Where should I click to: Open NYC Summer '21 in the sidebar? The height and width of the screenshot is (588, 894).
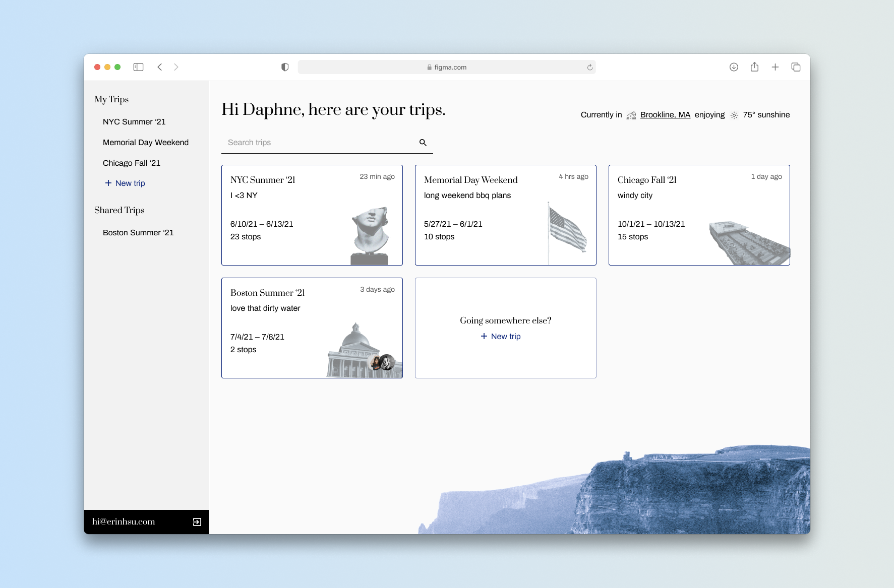[134, 122]
